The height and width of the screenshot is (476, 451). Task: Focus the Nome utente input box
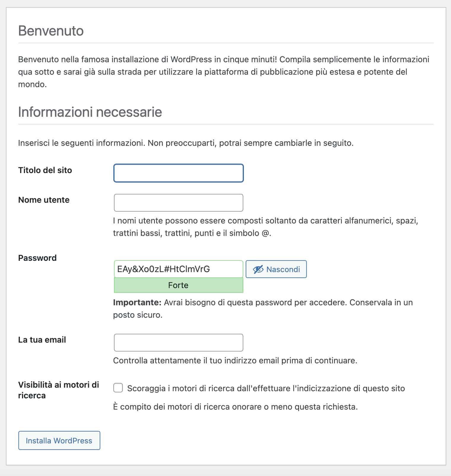click(x=178, y=202)
